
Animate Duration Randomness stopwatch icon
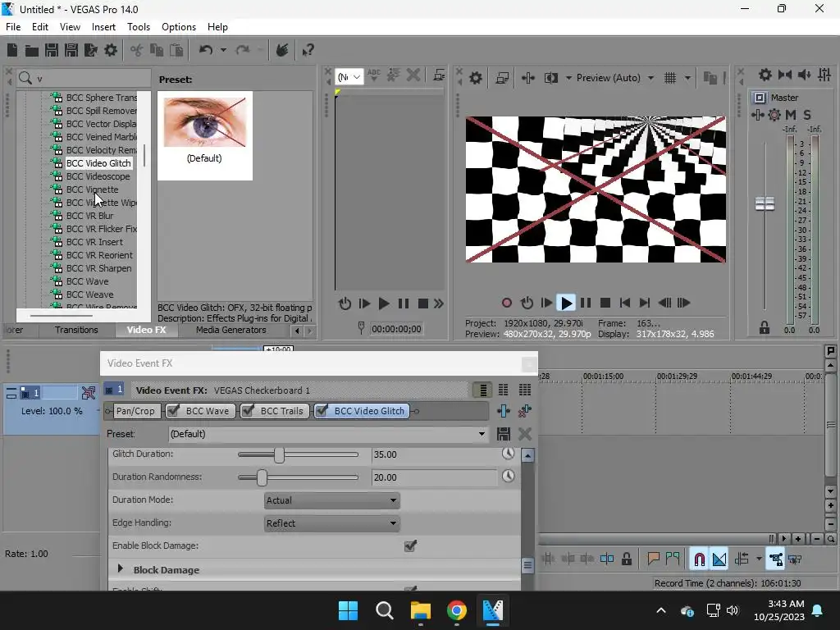coord(508,477)
